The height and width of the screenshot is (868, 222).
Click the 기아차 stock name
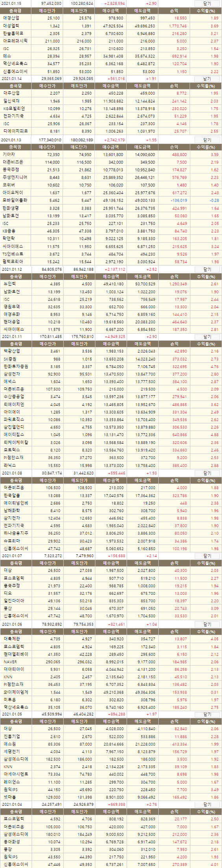pyautogui.click(x=9, y=155)
